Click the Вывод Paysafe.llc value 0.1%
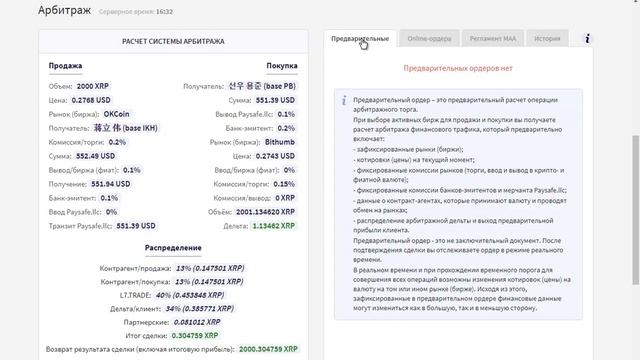The width and height of the screenshot is (640, 360). click(x=286, y=114)
